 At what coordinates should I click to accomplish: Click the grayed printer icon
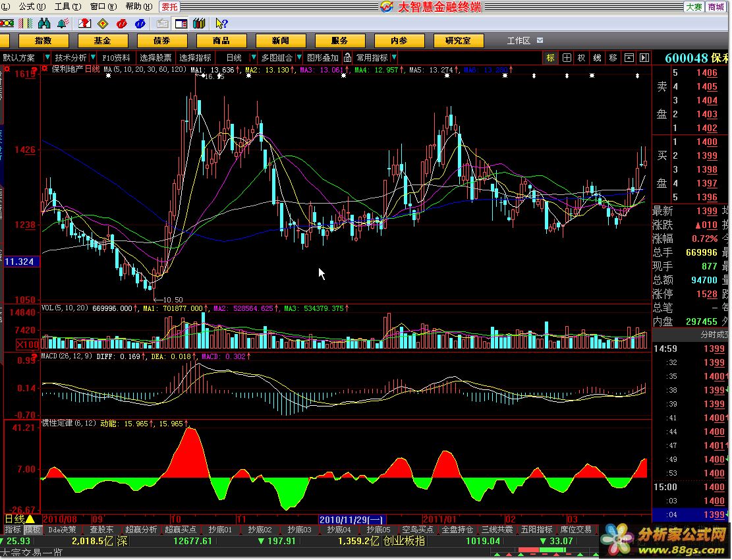click(163, 23)
